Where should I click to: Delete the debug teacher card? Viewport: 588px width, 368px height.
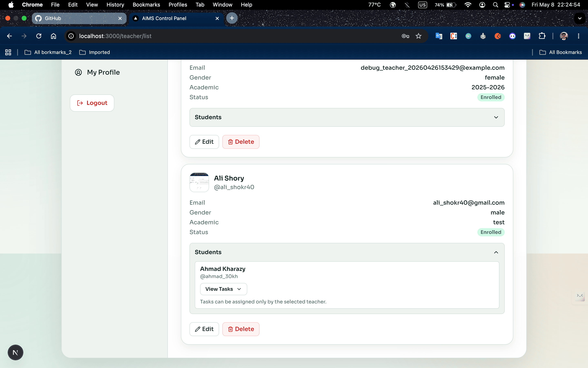(x=241, y=142)
